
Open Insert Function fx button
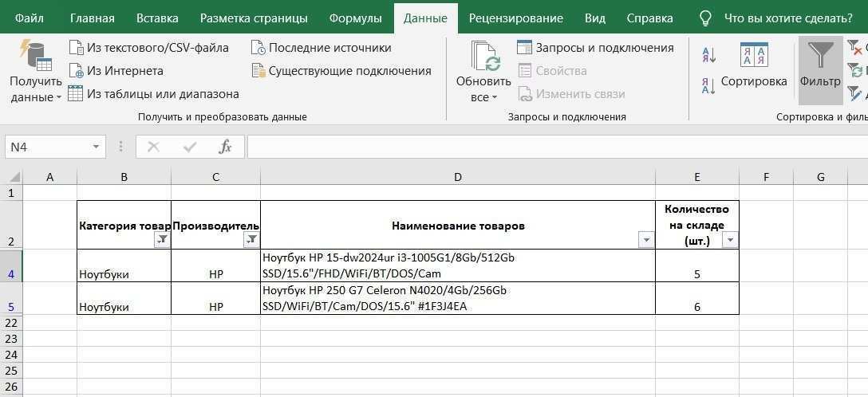coord(225,147)
